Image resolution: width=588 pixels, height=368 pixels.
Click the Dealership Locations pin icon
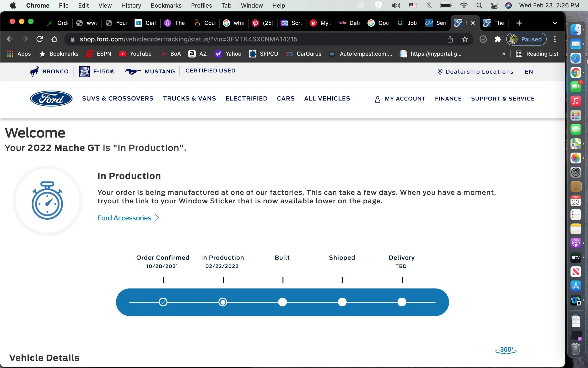pyautogui.click(x=440, y=72)
